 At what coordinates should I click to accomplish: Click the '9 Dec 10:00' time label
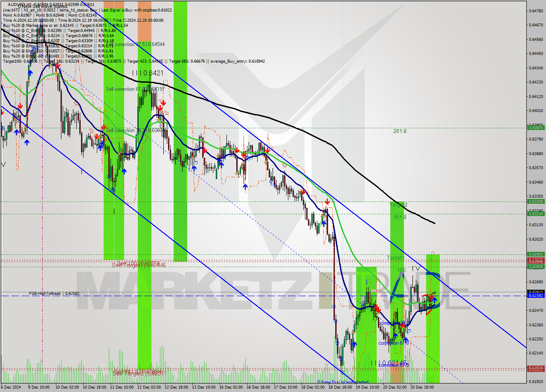click(x=40, y=388)
